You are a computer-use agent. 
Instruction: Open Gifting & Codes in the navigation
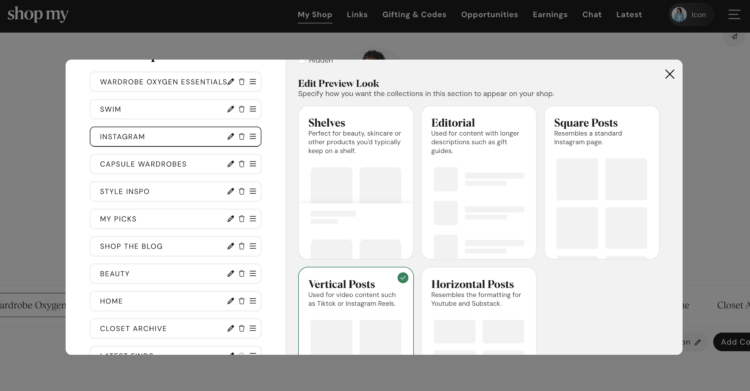(x=414, y=15)
